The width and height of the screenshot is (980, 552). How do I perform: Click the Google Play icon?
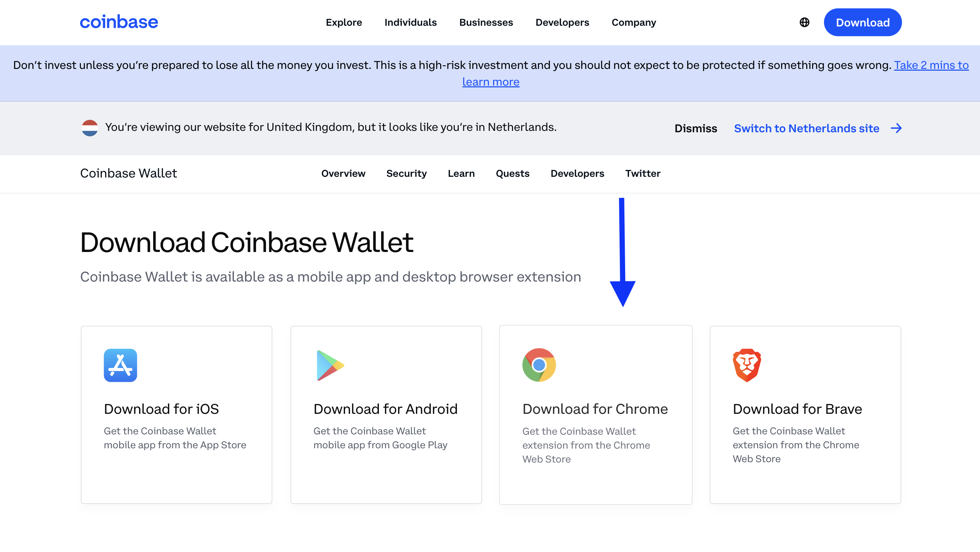330,365
